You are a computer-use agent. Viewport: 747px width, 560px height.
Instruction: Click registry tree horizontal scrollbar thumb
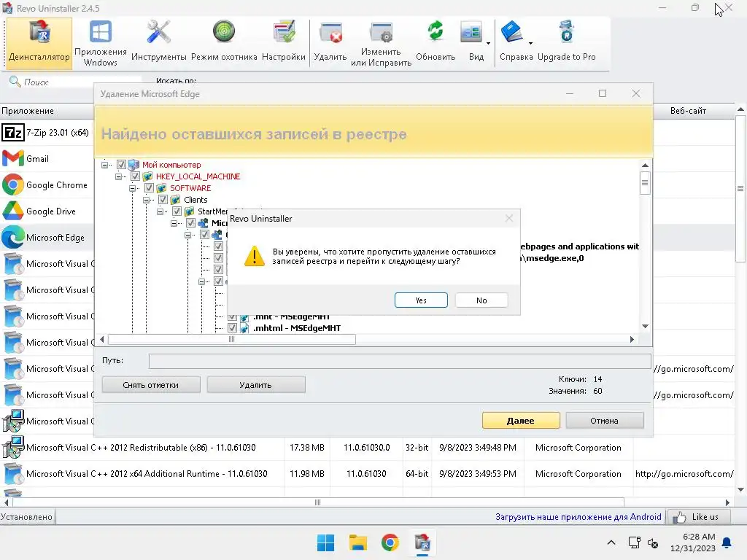click(231, 339)
